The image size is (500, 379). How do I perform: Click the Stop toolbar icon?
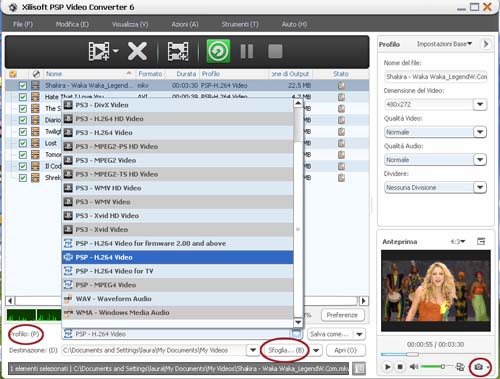pyautogui.click(x=275, y=51)
